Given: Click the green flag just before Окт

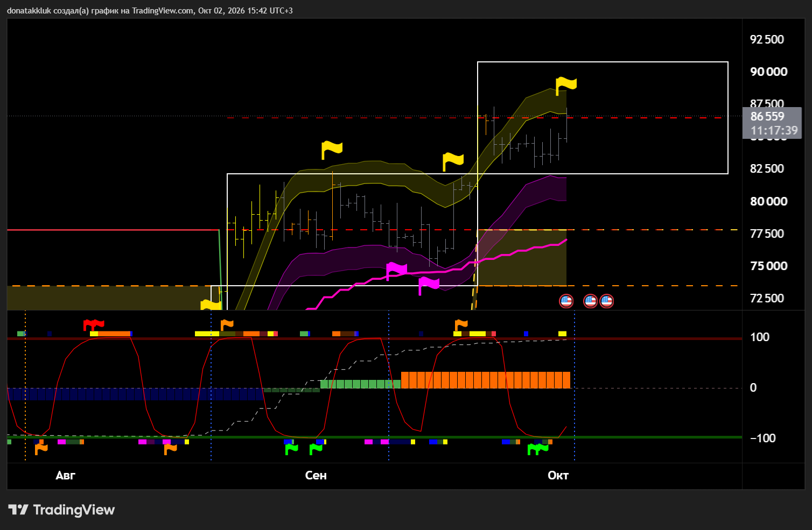Looking at the screenshot, I should point(537,449).
